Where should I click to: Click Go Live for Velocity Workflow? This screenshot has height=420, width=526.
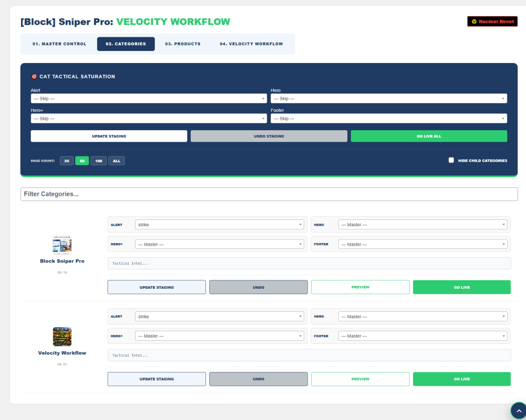[461, 379]
